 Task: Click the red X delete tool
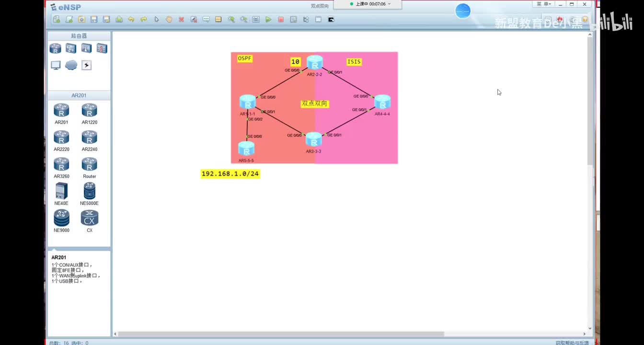[181, 20]
